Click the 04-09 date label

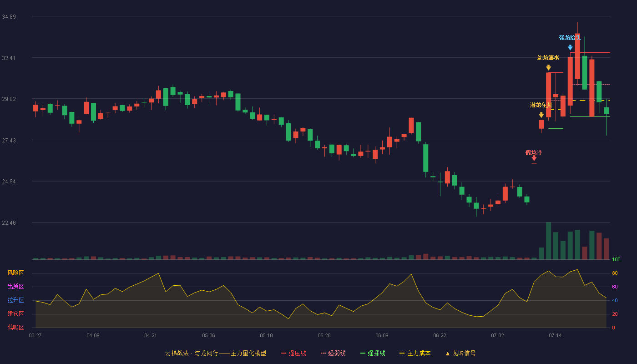pos(93,335)
